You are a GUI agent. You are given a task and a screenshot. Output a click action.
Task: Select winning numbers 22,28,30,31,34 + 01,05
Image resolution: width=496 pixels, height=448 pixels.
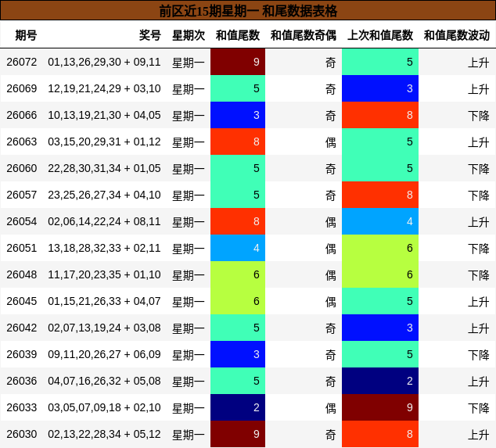coord(104,168)
